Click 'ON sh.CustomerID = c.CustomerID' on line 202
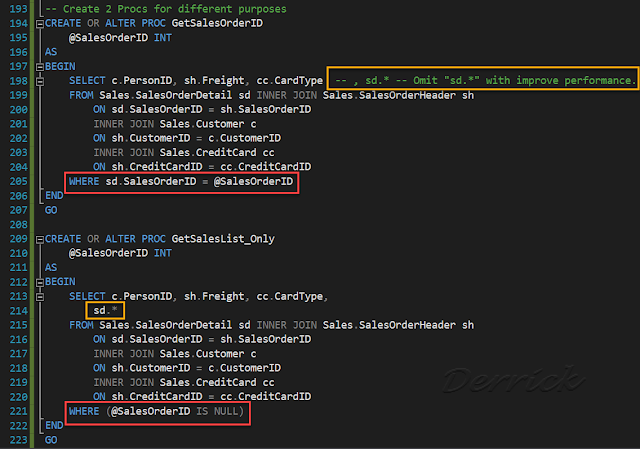 point(187,138)
